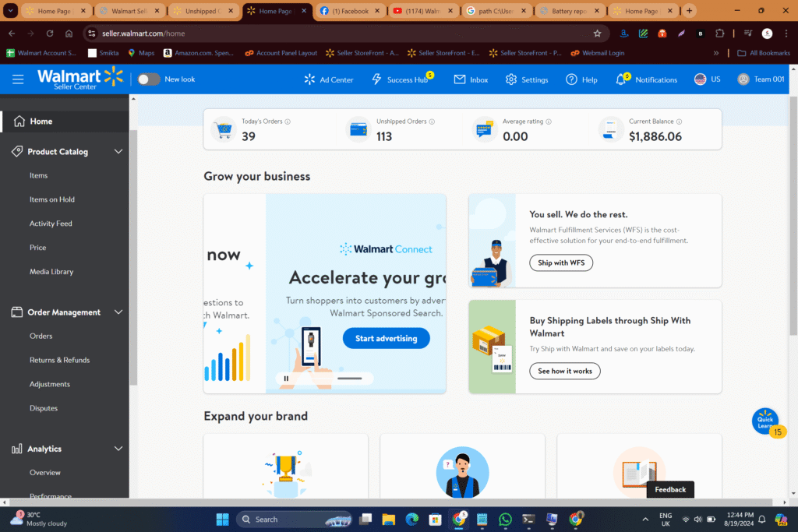798x532 pixels.
Task: Open File Explorer from the taskbar
Action: pyautogui.click(x=389, y=520)
